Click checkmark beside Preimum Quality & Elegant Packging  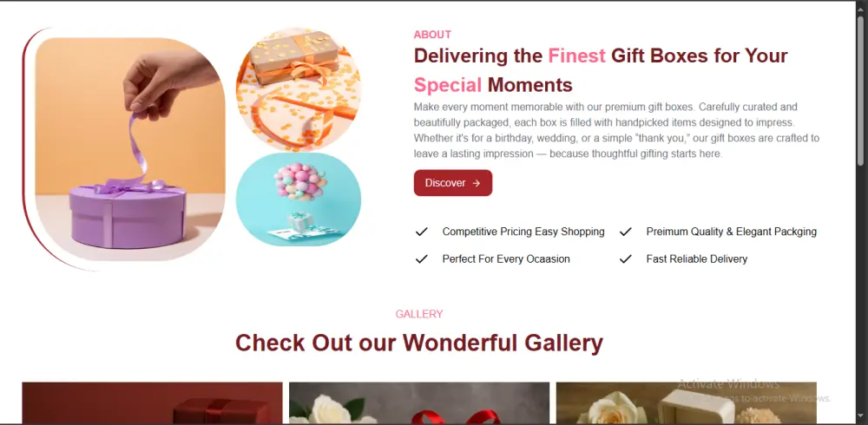tap(626, 232)
